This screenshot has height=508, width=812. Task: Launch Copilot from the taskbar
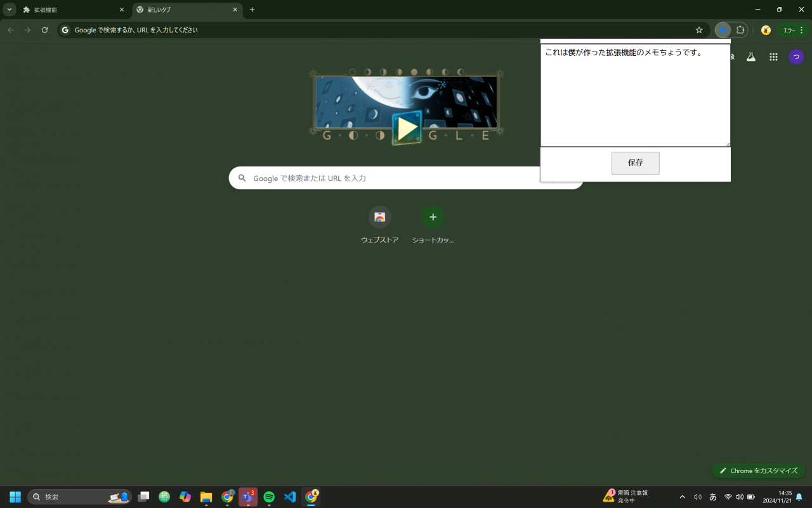pos(185,497)
